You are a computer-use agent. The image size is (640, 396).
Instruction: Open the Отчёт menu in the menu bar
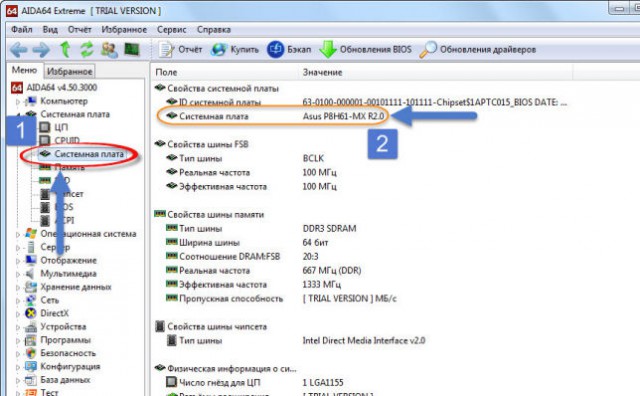click(80, 30)
